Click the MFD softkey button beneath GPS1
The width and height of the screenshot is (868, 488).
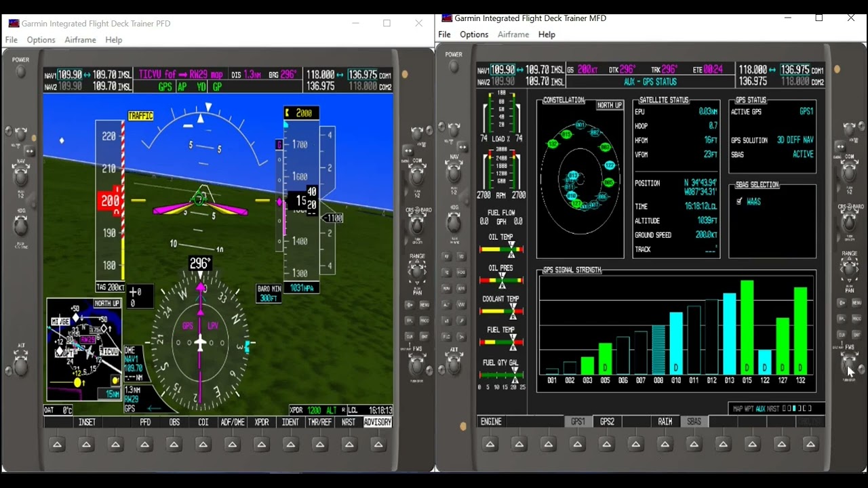coord(578,445)
